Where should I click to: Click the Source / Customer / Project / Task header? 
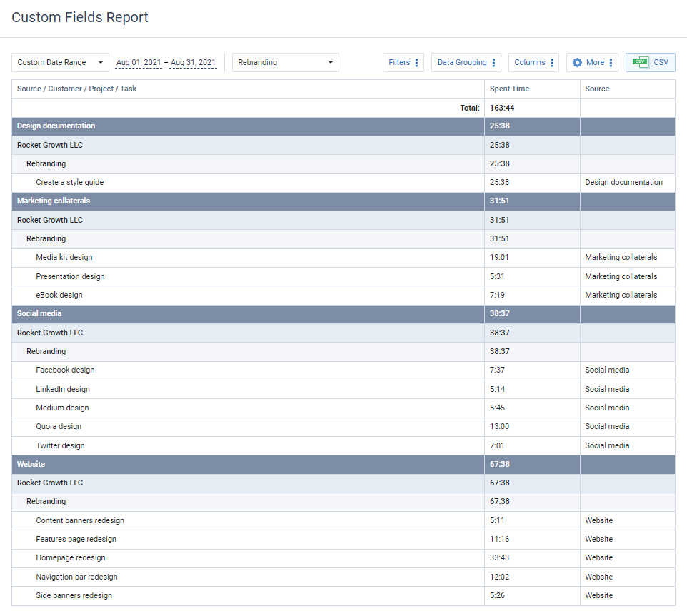pyautogui.click(x=76, y=89)
